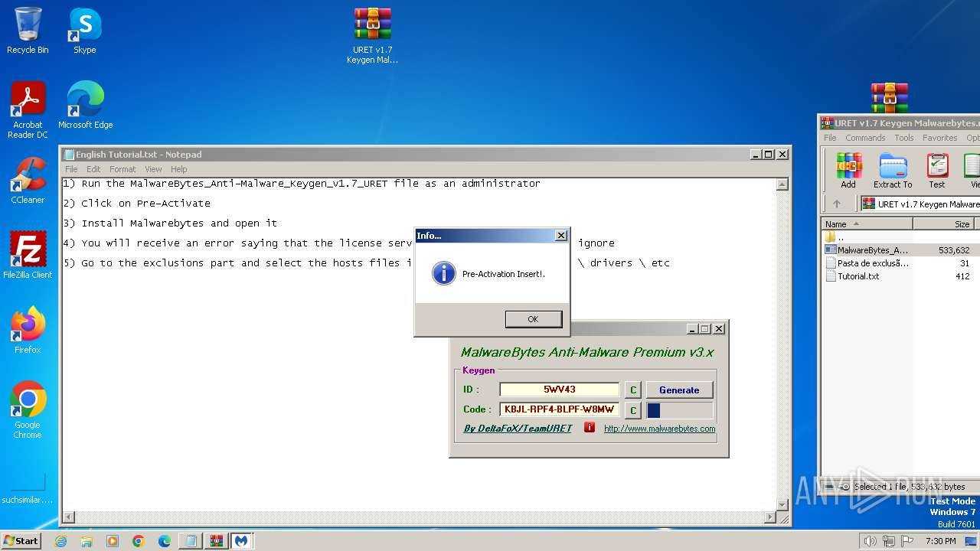Click the Start button

21,540
